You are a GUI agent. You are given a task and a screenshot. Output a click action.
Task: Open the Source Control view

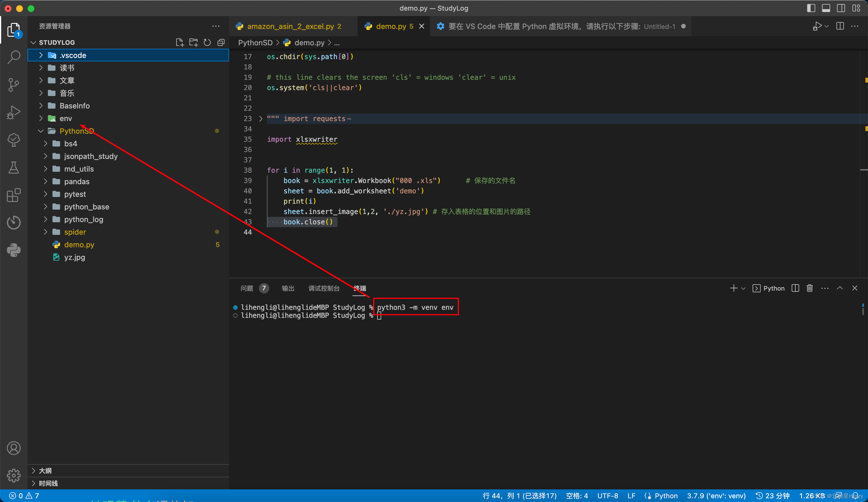14,85
